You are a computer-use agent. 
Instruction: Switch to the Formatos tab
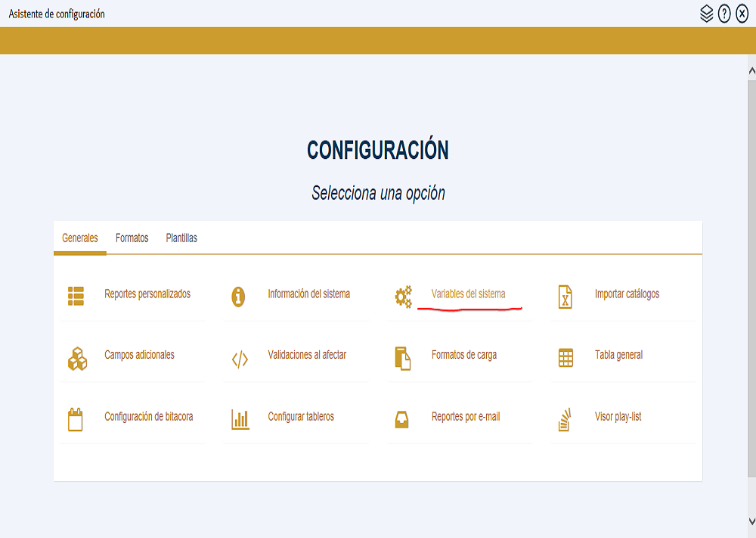click(x=132, y=238)
